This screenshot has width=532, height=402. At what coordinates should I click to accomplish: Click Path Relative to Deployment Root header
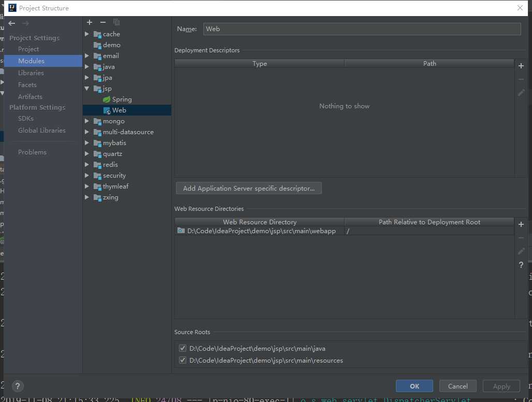click(429, 222)
